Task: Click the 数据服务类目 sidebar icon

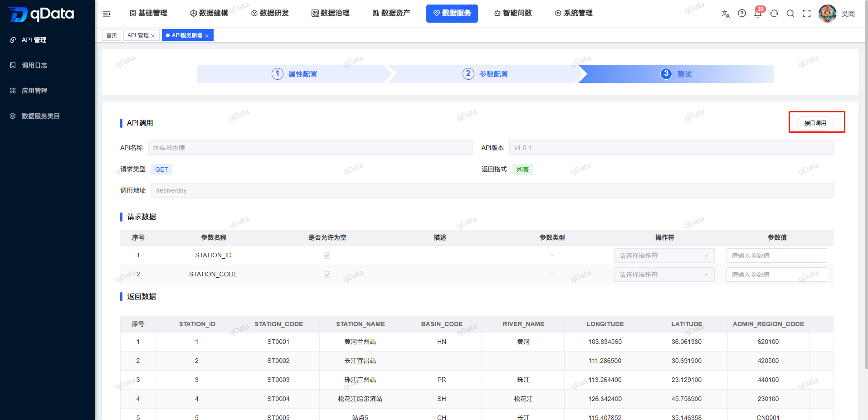Action: (x=13, y=116)
